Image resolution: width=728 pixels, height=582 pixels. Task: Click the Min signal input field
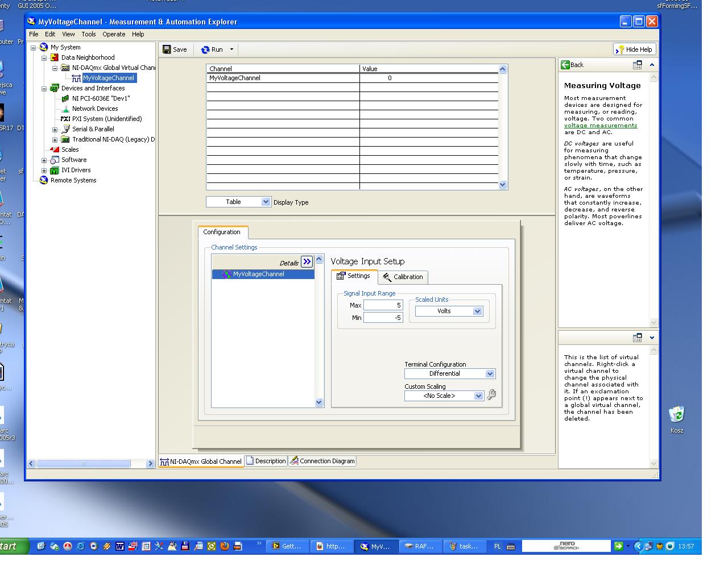(383, 318)
